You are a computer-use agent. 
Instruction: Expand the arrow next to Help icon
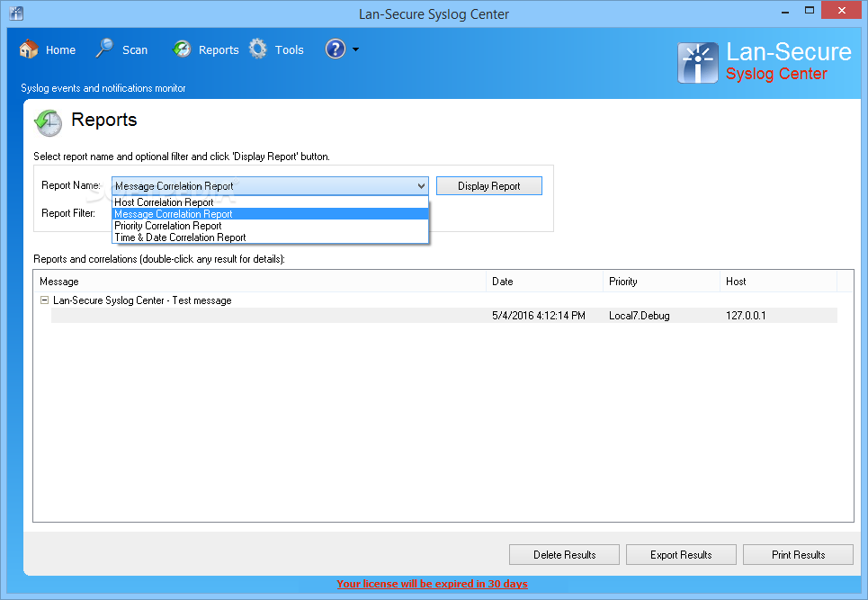click(x=355, y=49)
